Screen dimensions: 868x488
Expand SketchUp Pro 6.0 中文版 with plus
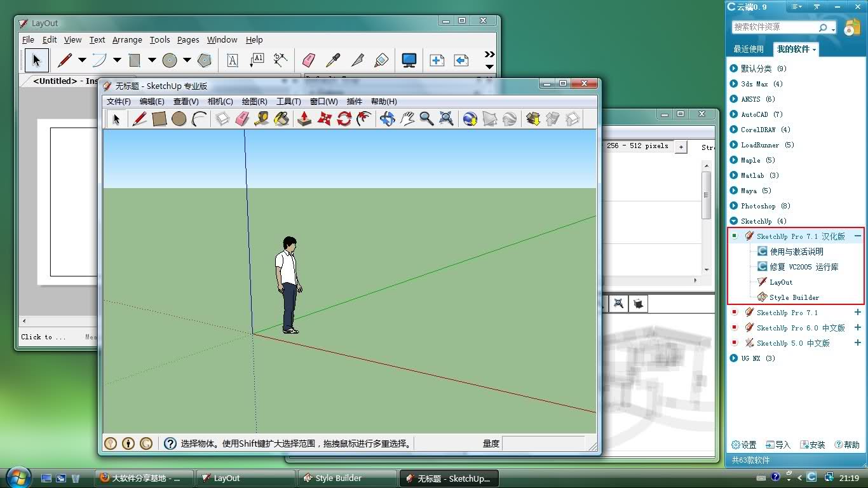click(x=858, y=327)
